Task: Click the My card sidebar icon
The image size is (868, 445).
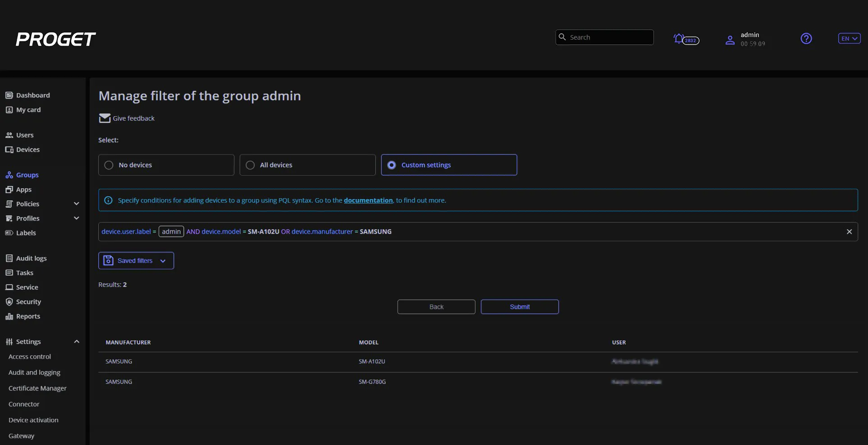Action: coord(9,109)
